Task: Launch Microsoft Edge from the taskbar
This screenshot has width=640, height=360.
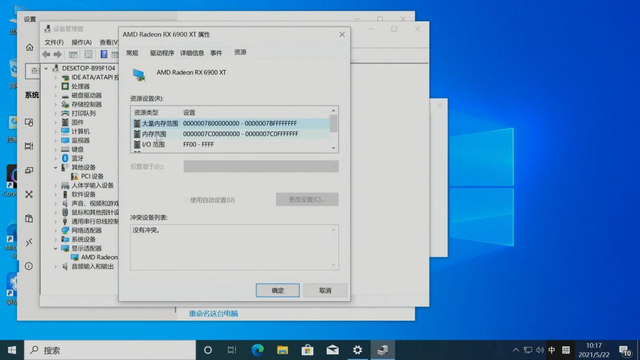Action: coord(258,350)
